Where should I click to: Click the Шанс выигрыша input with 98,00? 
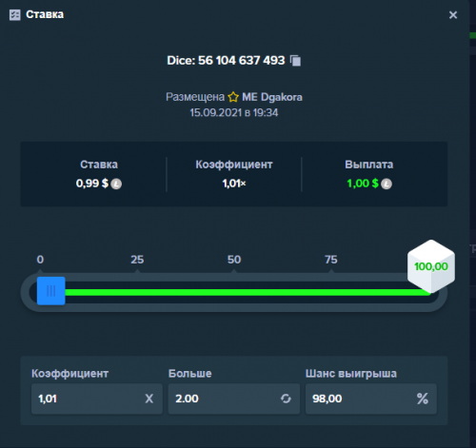tap(371, 399)
